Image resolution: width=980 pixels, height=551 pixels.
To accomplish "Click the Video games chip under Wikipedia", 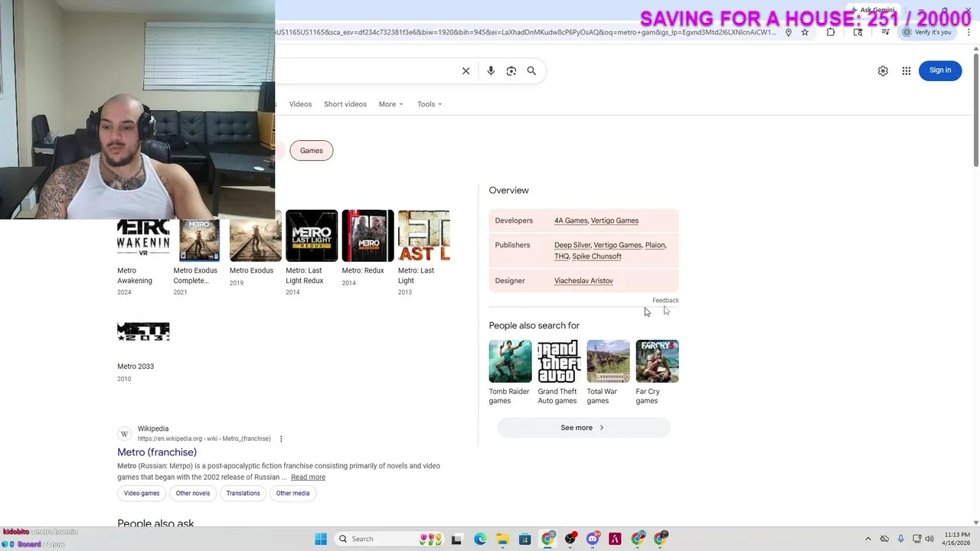I will click(x=142, y=494).
